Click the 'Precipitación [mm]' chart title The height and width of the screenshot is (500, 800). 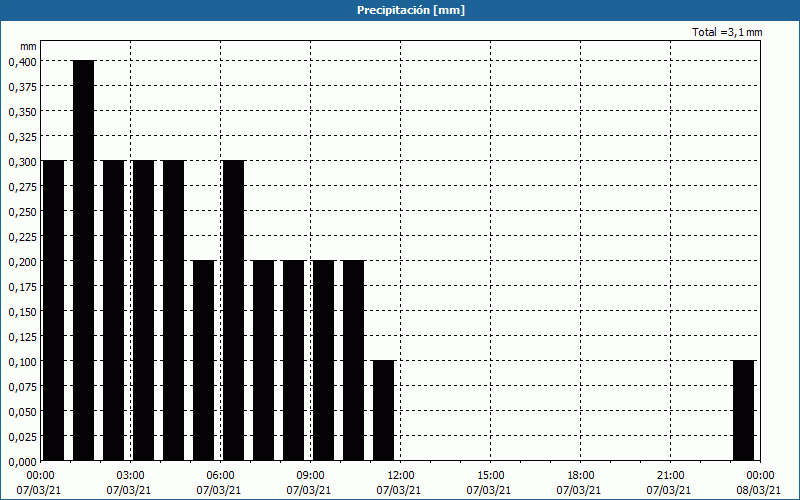[411, 10]
